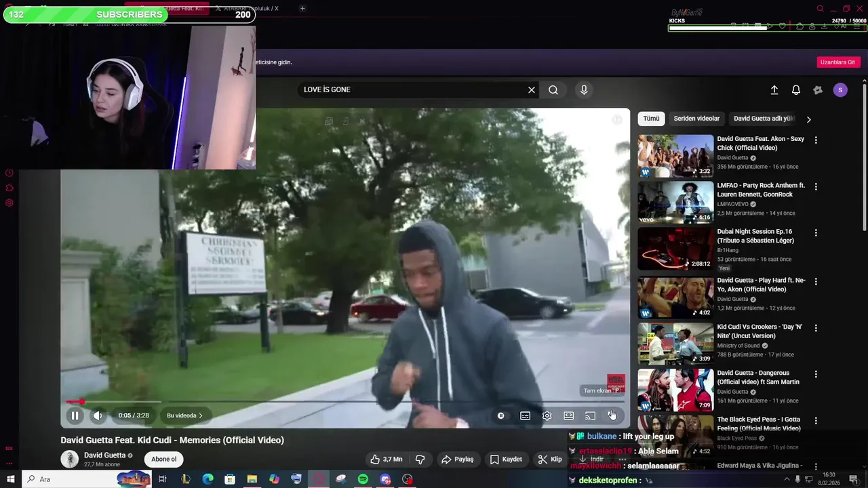Click the 'Ministry of Sound' channel name
868x488 pixels.
pyautogui.click(x=738, y=346)
